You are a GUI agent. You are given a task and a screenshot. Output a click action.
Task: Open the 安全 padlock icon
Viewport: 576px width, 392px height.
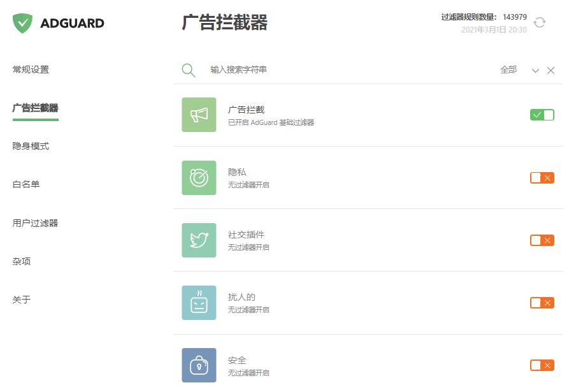[199, 365]
